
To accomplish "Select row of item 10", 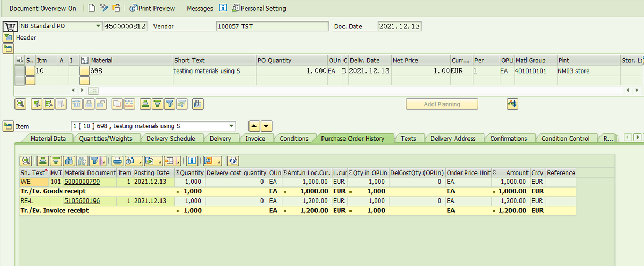I will [x=19, y=70].
